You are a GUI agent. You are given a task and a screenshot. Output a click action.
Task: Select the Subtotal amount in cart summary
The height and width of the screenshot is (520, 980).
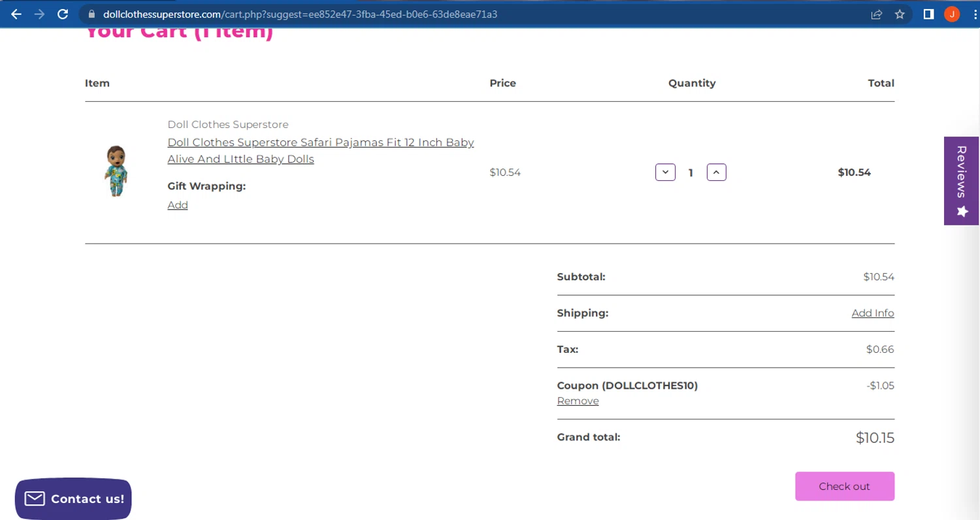[x=879, y=277]
